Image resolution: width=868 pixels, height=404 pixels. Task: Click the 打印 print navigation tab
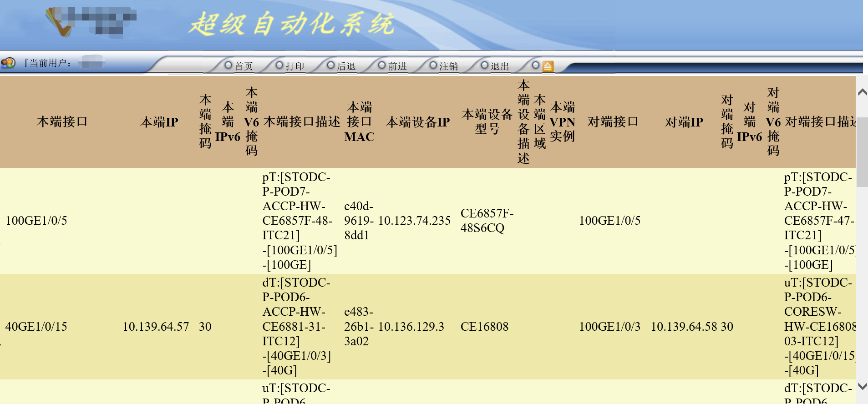pyautogui.click(x=295, y=66)
